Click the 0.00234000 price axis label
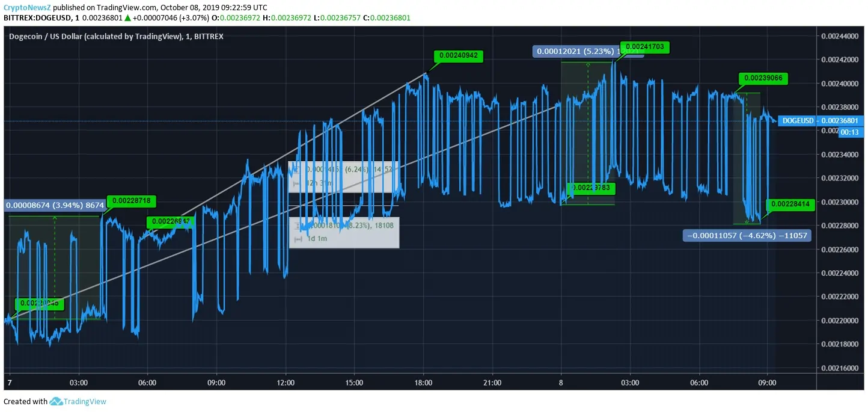The height and width of the screenshot is (412, 868). coord(839,155)
